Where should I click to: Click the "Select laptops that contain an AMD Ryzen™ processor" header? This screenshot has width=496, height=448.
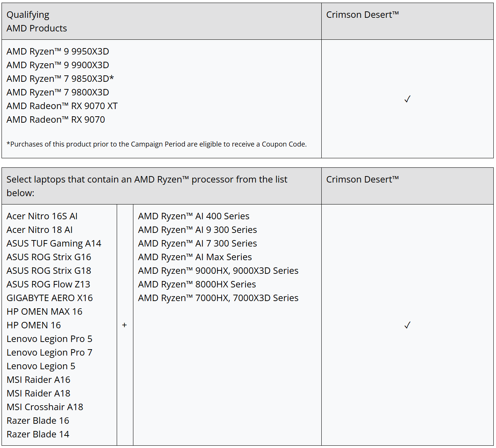147,186
